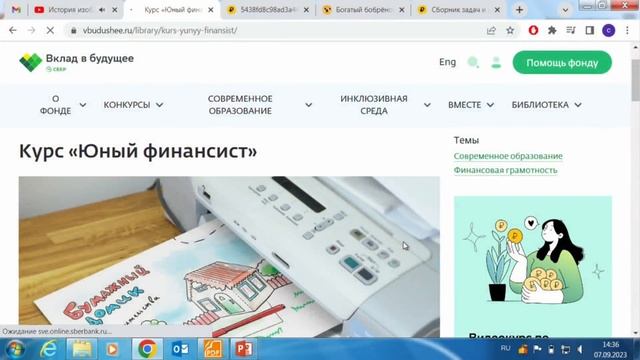640x360 pixels.
Task: Click the printer Бумажный домик course image
Action: tap(229, 257)
